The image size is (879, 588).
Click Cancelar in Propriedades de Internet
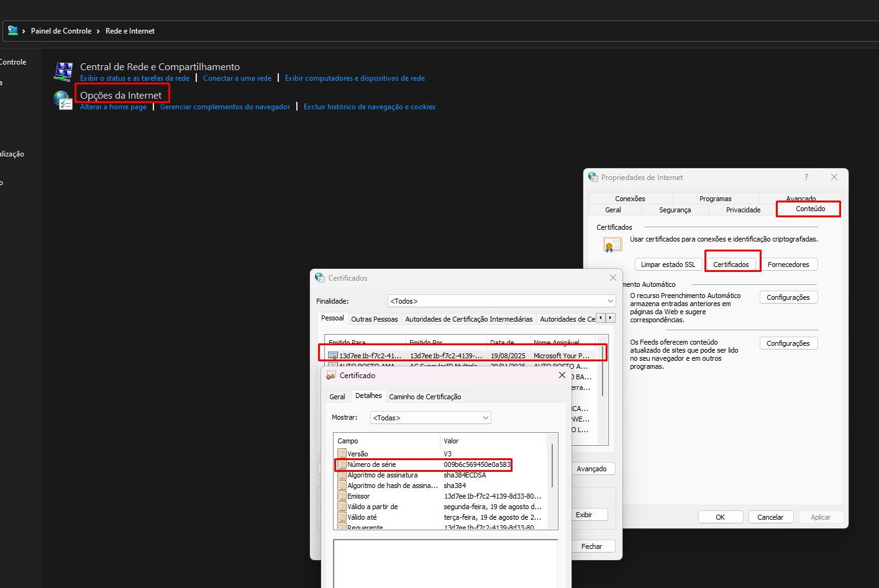(x=770, y=517)
